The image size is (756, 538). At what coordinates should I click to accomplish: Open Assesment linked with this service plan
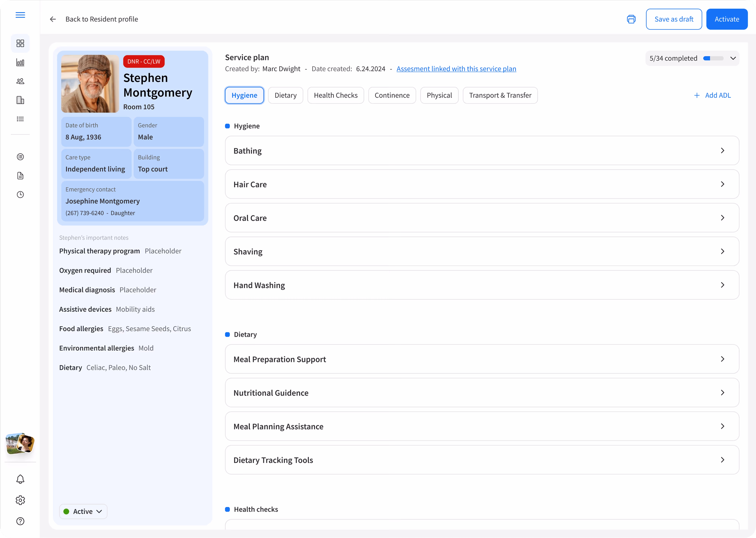coord(456,69)
